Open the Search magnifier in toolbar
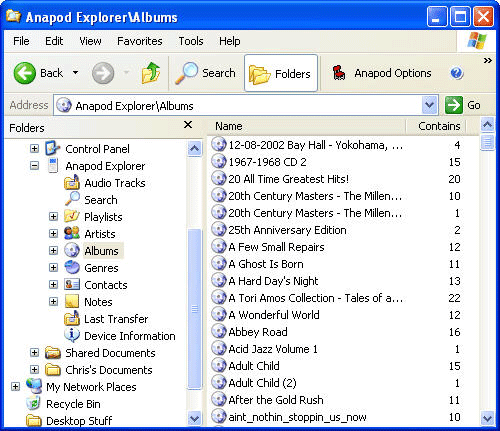The height and width of the screenshot is (431, 500). click(x=205, y=73)
